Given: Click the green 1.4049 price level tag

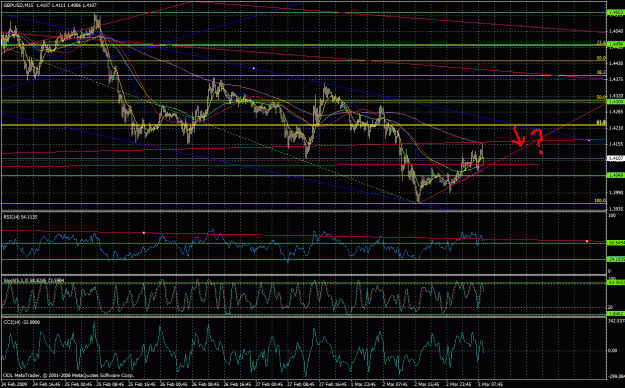Looking at the screenshot, I should pyautogui.click(x=615, y=175).
